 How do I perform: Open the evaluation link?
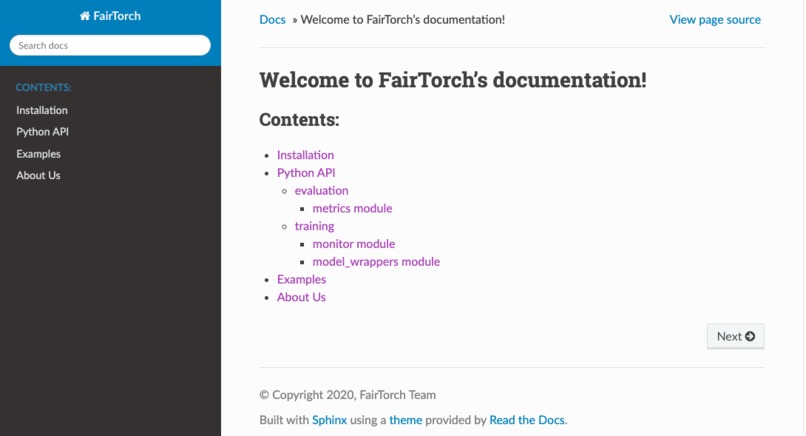pos(321,190)
